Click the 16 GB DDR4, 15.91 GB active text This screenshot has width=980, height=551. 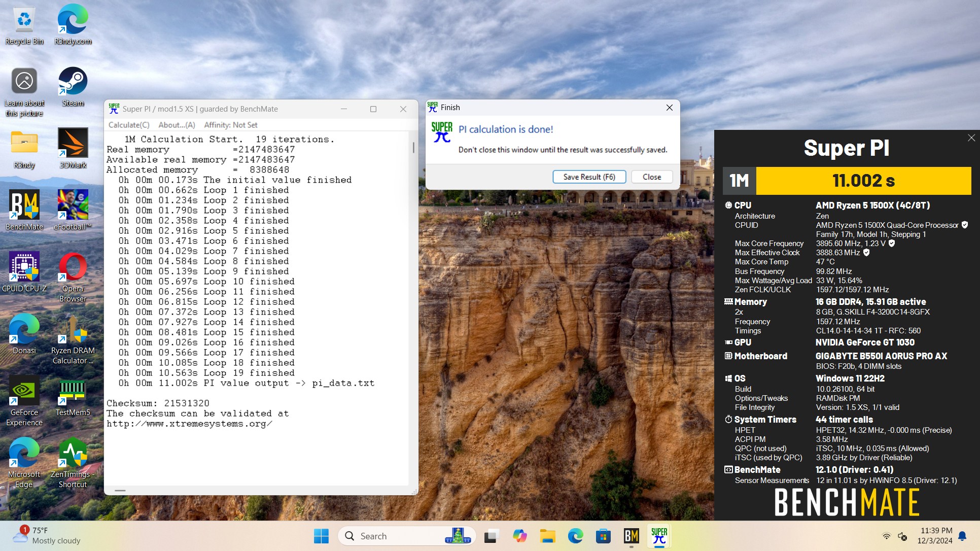click(870, 302)
